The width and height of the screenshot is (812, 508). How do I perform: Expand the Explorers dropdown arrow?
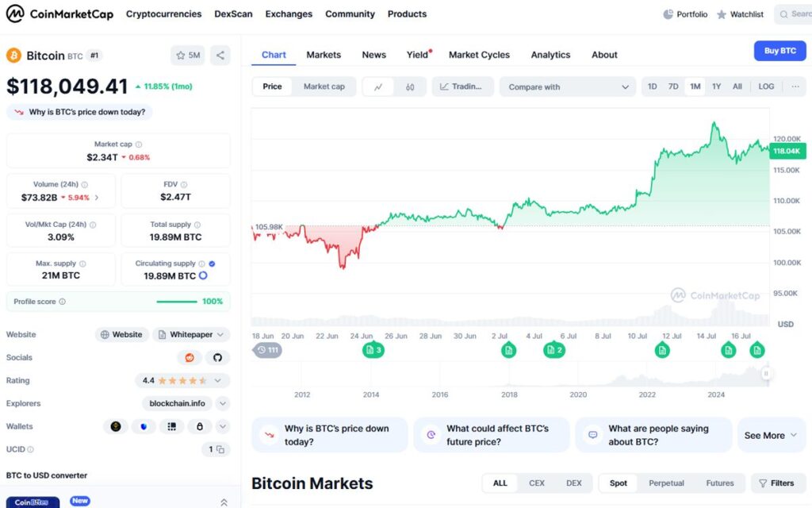click(223, 403)
